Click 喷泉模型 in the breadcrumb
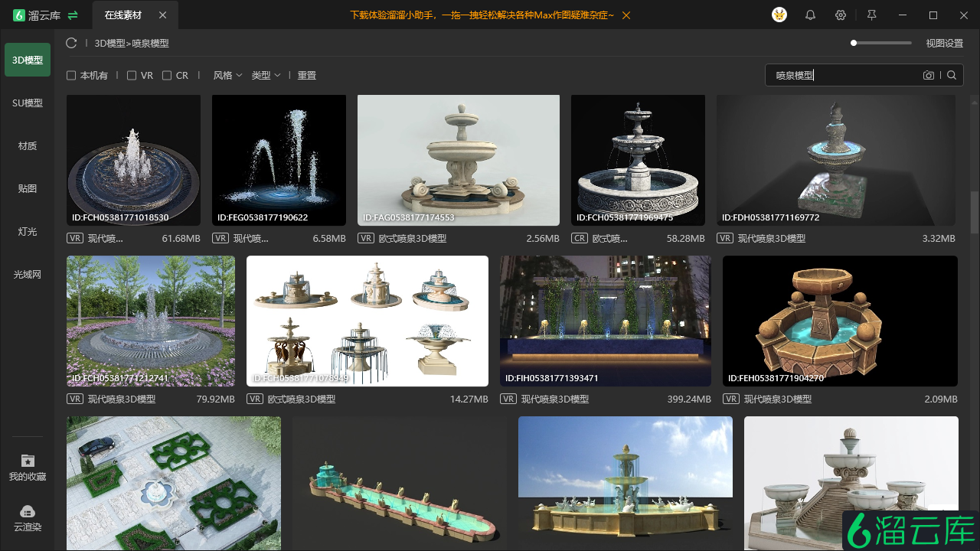 pos(150,44)
